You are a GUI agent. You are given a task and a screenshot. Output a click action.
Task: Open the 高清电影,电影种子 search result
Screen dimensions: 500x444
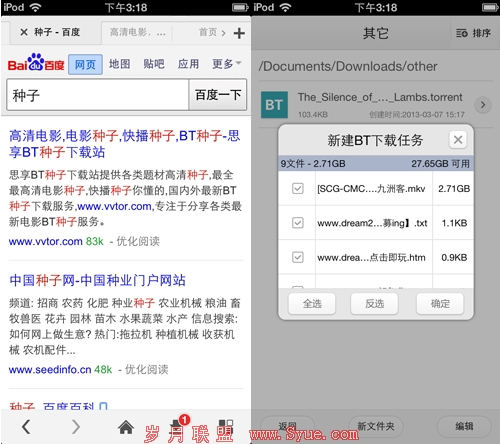click(x=124, y=144)
